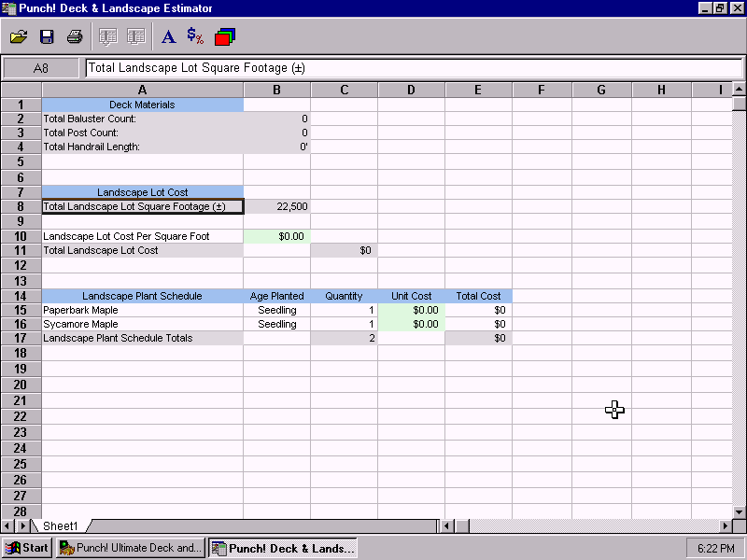Viewport: 747px width, 560px height.
Task: Select the 'Total Handrail Length:' cell
Action: coord(143,147)
